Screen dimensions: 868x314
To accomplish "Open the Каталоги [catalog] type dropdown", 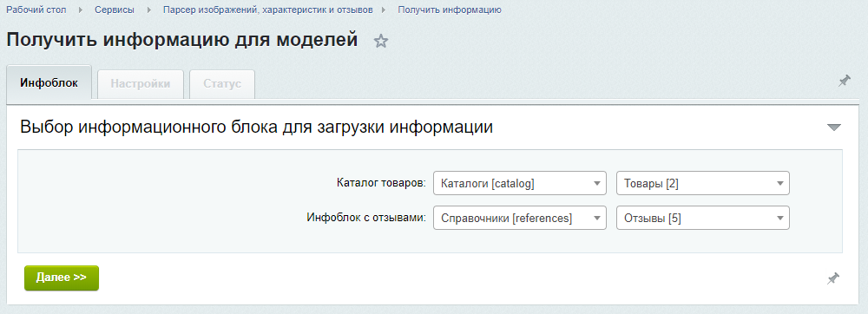I will pos(520,184).
